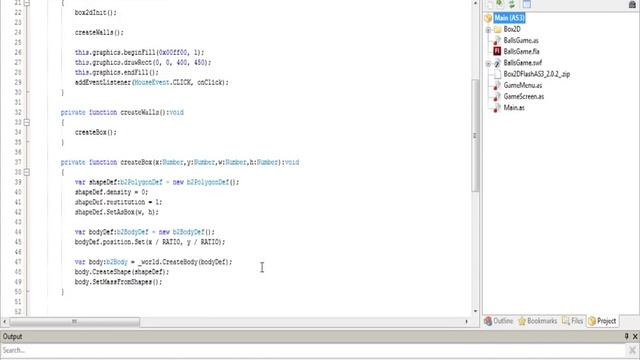Screen dimensions: 640x360
Task: Click "body.SetMassFromShapes();" on line 49
Action: [118, 282]
